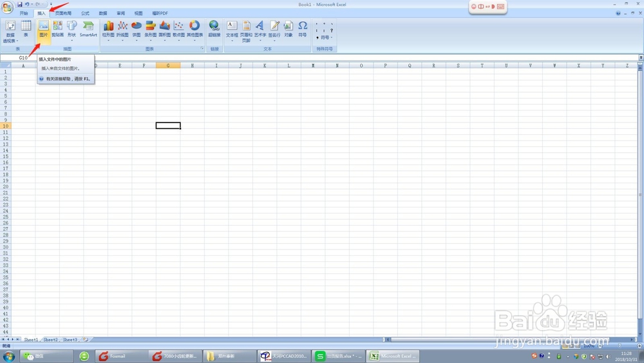
Task: Expand the Charts group dialog launcher
Action: click(202, 48)
